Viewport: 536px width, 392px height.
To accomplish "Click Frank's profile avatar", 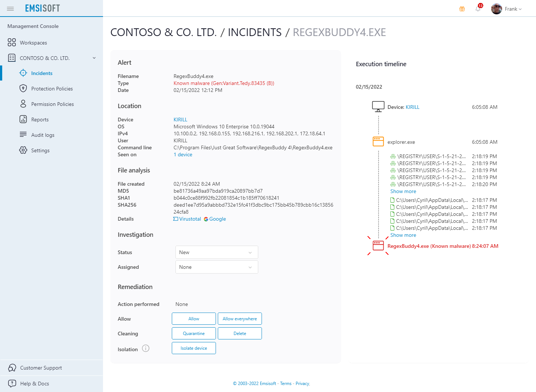I will [x=497, y=9].
